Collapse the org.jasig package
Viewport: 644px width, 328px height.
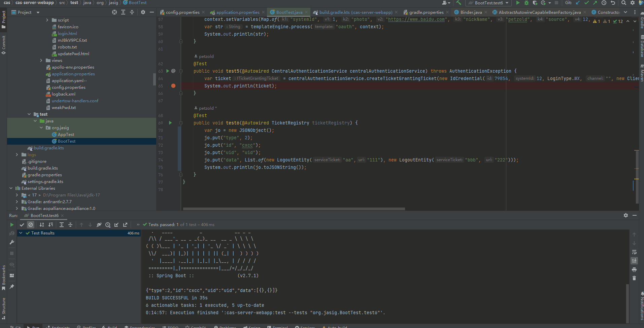pos(41,128)
